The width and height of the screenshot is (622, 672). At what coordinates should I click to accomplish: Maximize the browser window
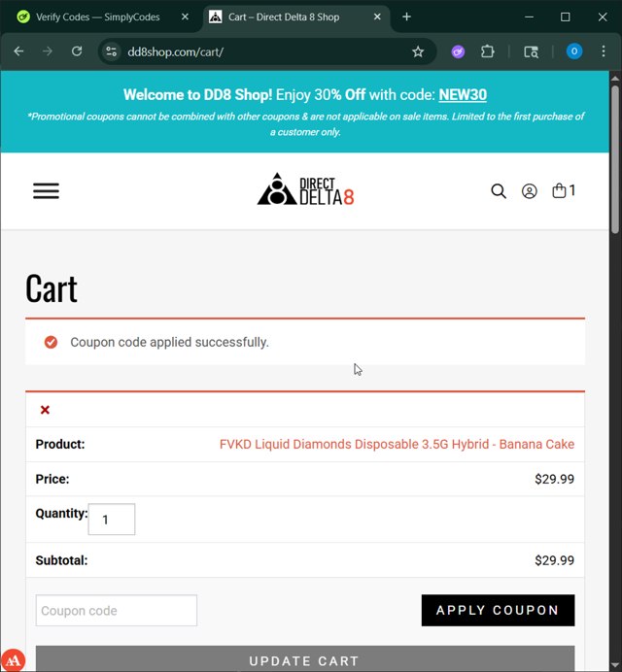pyautogui.click(x=566, y=17)
